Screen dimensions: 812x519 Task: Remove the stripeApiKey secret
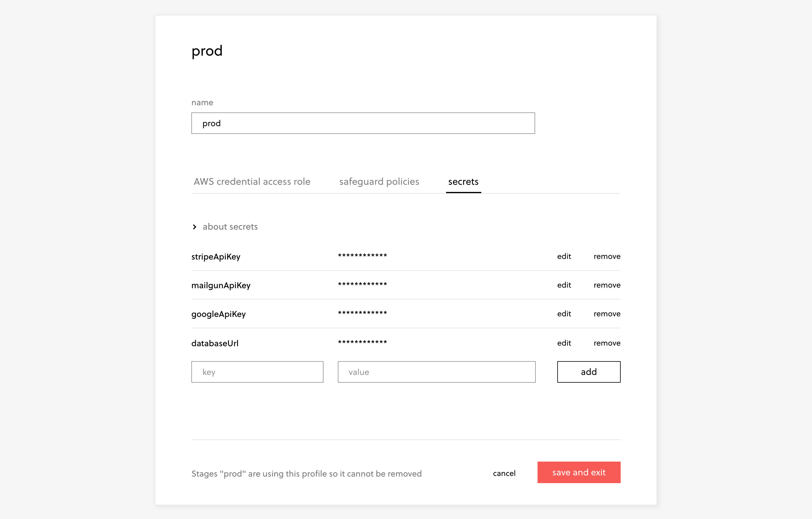[607, 256]
